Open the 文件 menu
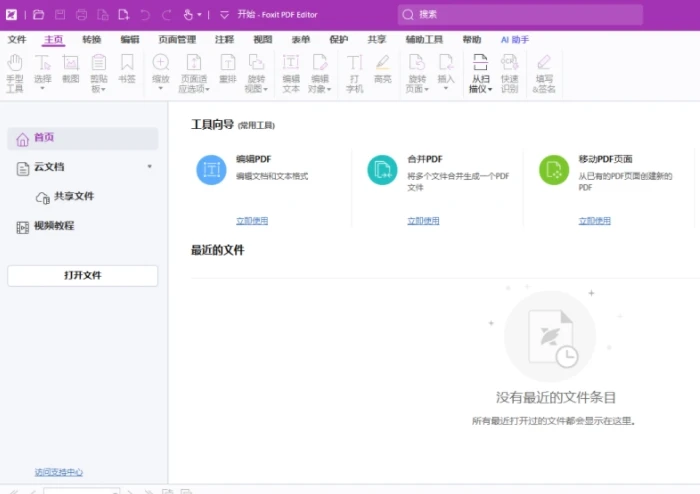 click(x=17, y=40)
